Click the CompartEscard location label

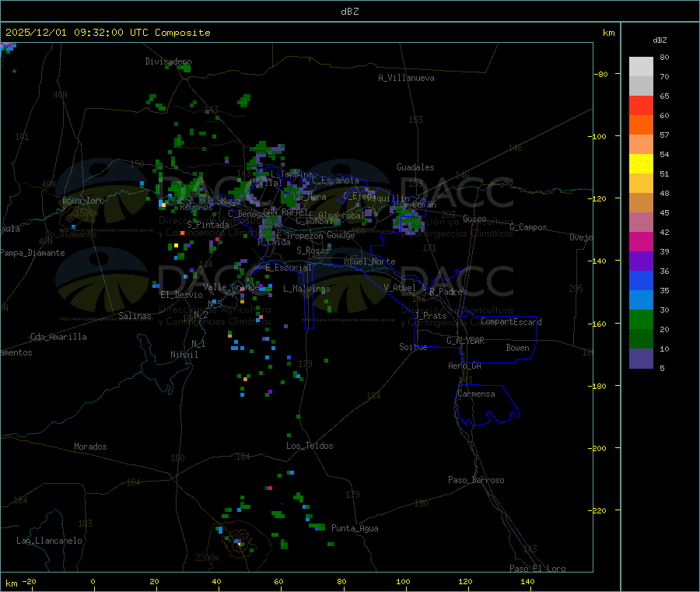[512, 322]
